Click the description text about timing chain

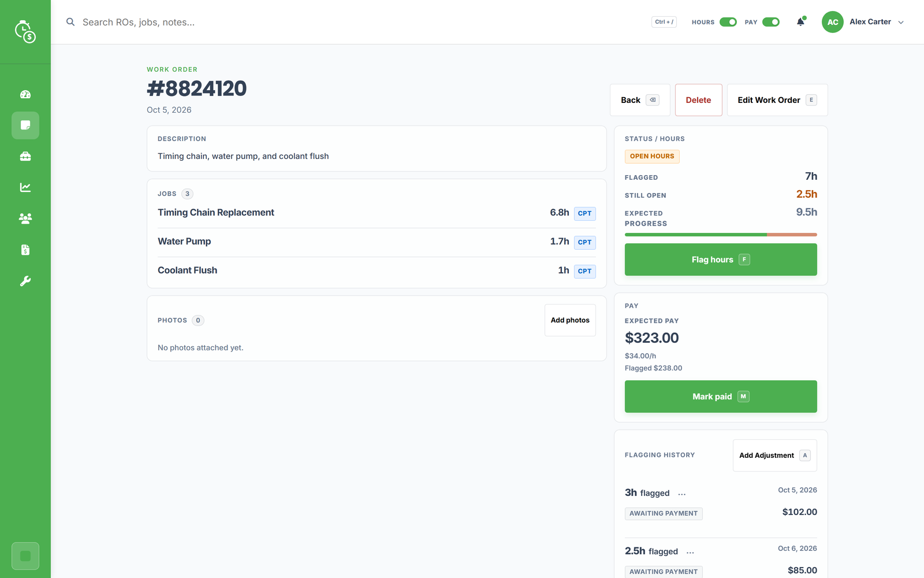243,156
